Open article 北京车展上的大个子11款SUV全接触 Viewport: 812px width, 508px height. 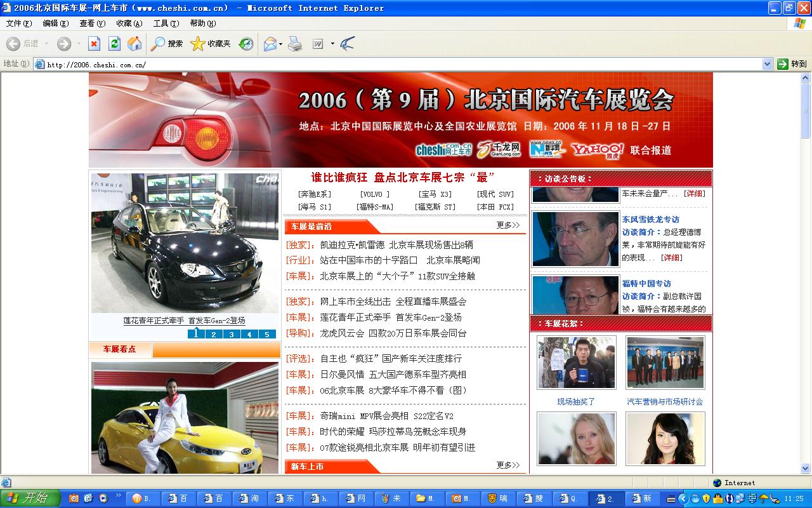(398, 276)
